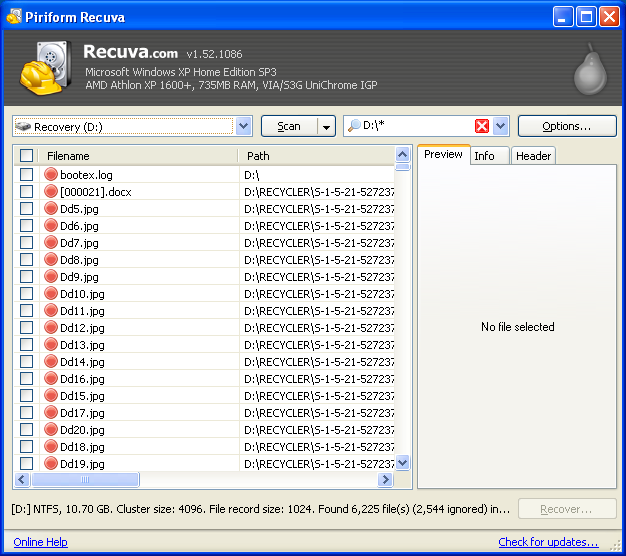Click the red status dot for Dd20.jpg
626x556 pixels.
(x=51, y=429)
